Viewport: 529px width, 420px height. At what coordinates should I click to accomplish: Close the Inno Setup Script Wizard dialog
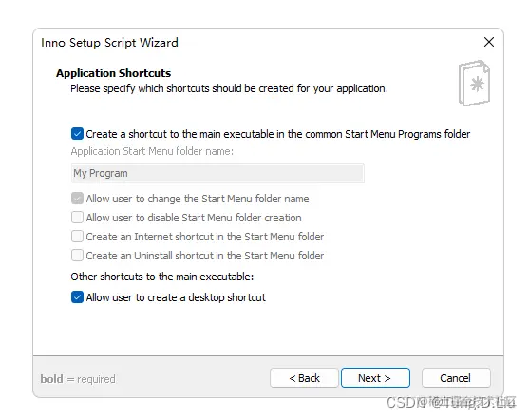pyautogui.click(x=489, y=42)
